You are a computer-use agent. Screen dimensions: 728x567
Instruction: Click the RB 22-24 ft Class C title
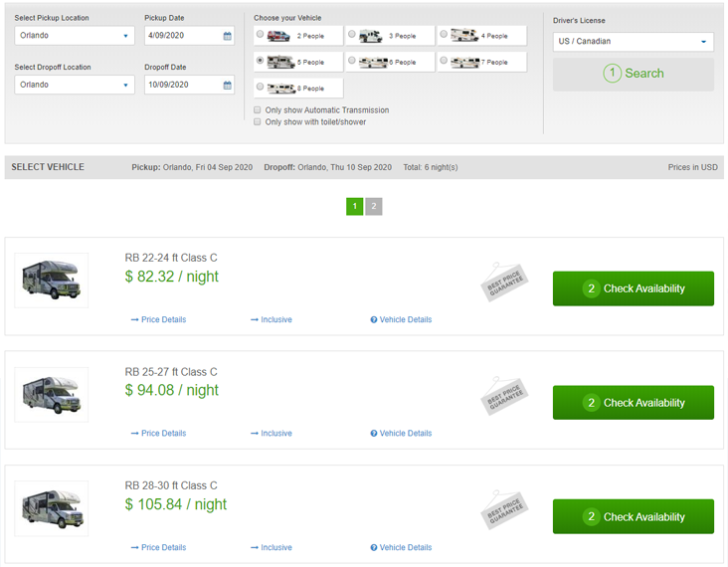pos(171,258)
